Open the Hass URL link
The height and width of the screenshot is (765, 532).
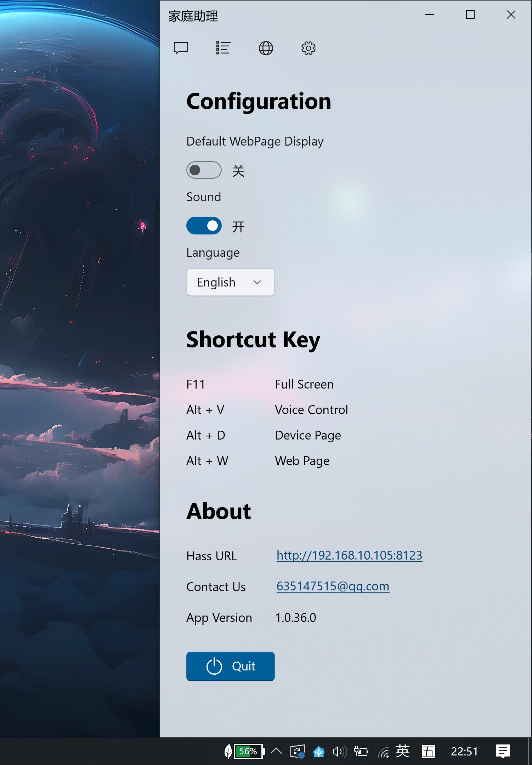(349, 555)
